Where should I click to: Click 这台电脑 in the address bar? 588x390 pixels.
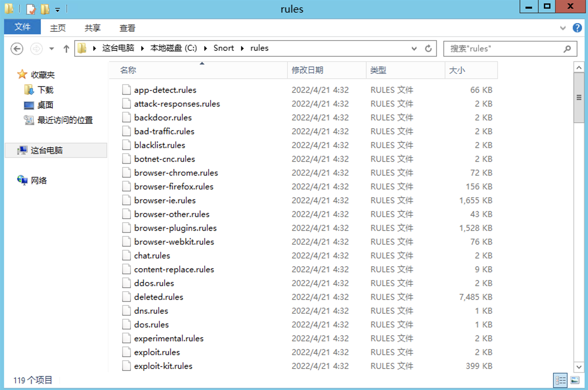pyautogui.click(x=118, y=48)
